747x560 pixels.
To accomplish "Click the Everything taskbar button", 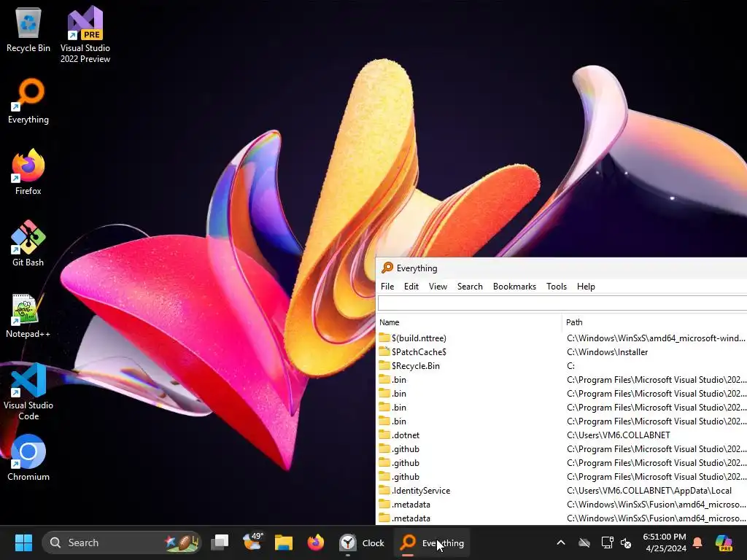I will tap(432, 542).
